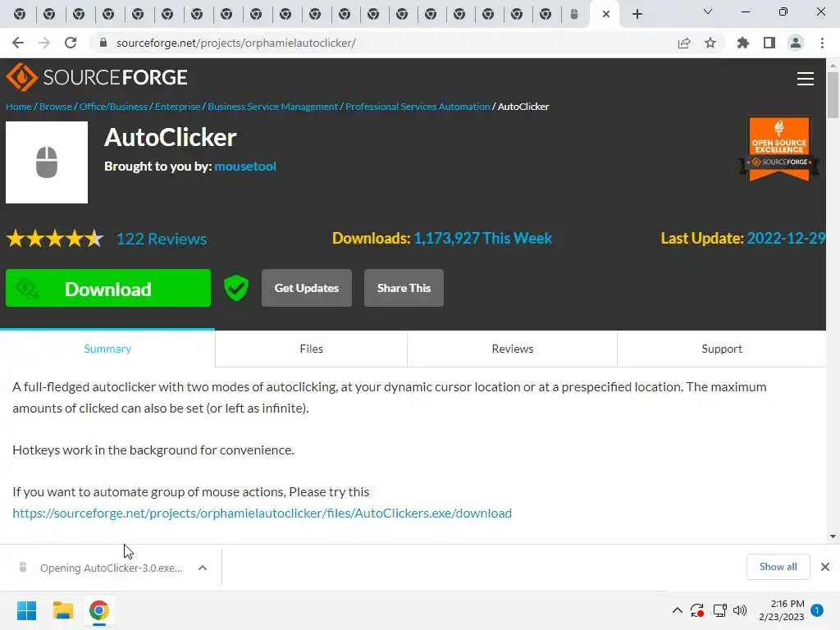Click the padlock site info icon

click(x=103, y=43)
